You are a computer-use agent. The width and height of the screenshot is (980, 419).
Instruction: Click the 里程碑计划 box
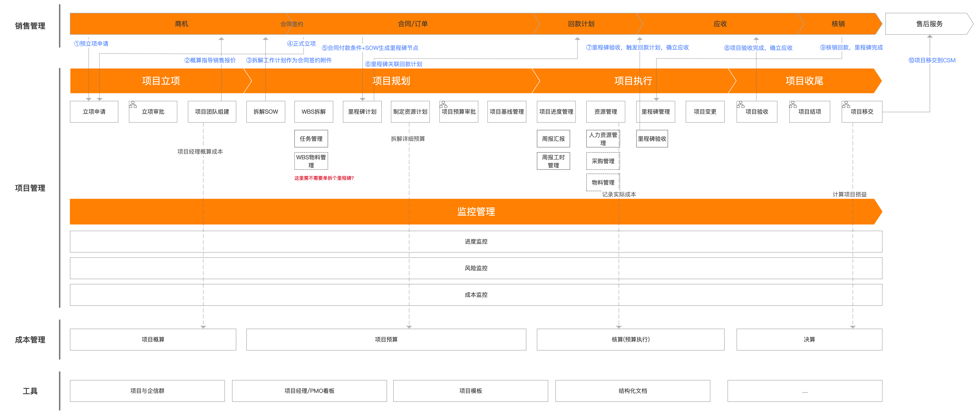coord(362,112)
